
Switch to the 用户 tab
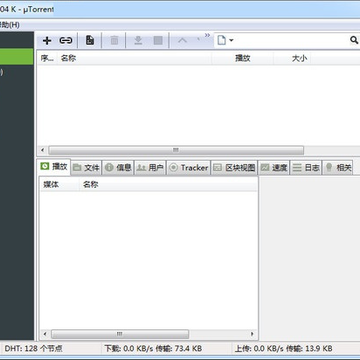click(150, 168)
